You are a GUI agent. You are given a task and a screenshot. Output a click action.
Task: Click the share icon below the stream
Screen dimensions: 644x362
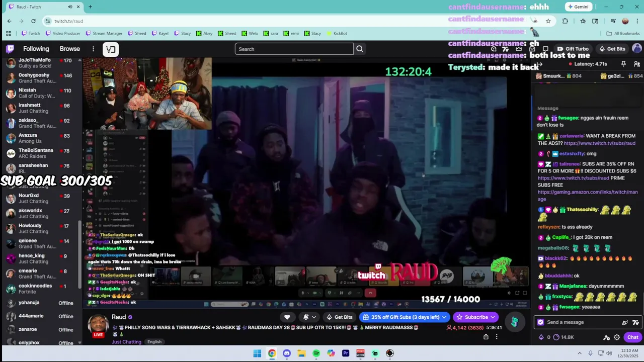486,337
